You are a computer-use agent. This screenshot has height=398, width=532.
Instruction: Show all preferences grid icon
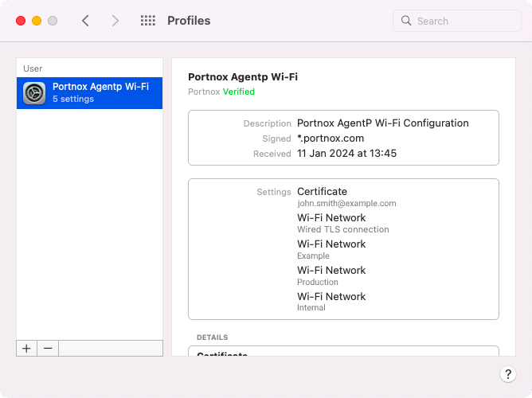tap(148, 21)
